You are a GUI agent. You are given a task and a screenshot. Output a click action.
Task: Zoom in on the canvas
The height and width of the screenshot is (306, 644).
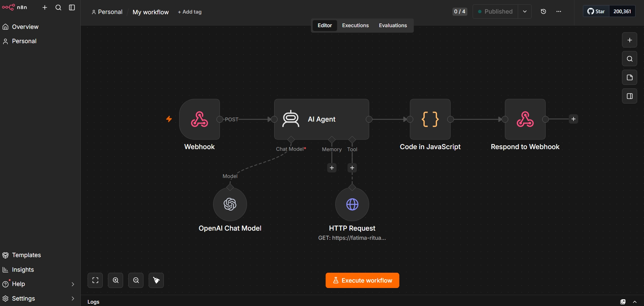coord(116,280)
